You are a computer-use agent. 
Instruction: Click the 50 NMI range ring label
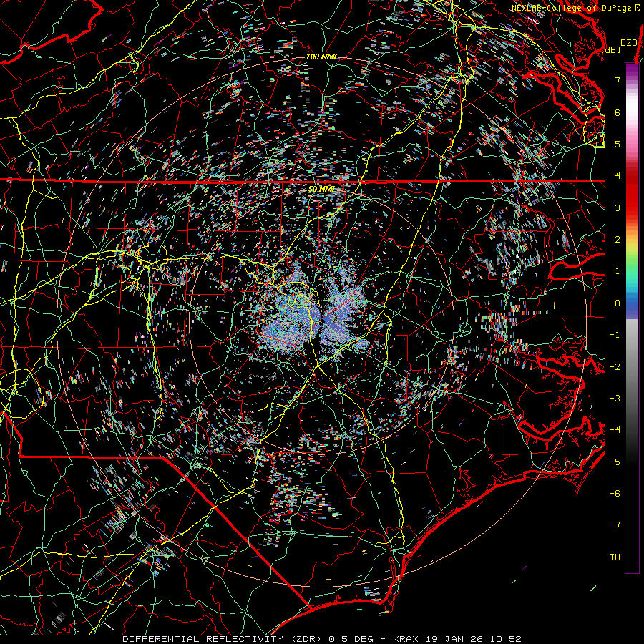click(x=321, y=190)
